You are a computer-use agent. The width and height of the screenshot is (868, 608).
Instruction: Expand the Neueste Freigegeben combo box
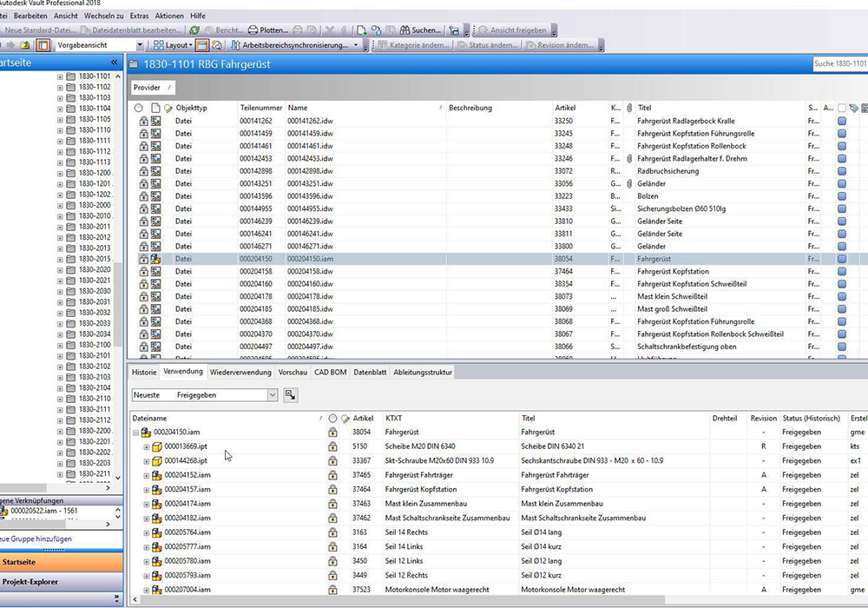coord(272,395)
